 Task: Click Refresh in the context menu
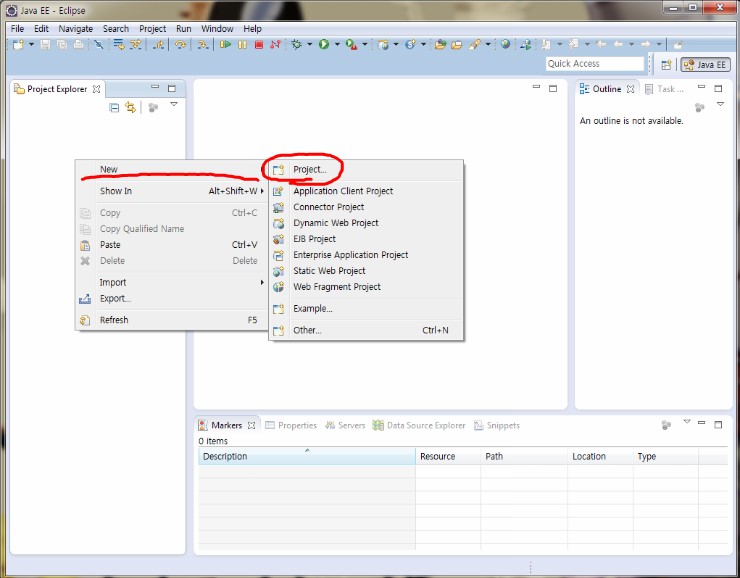tap(114, 320)
